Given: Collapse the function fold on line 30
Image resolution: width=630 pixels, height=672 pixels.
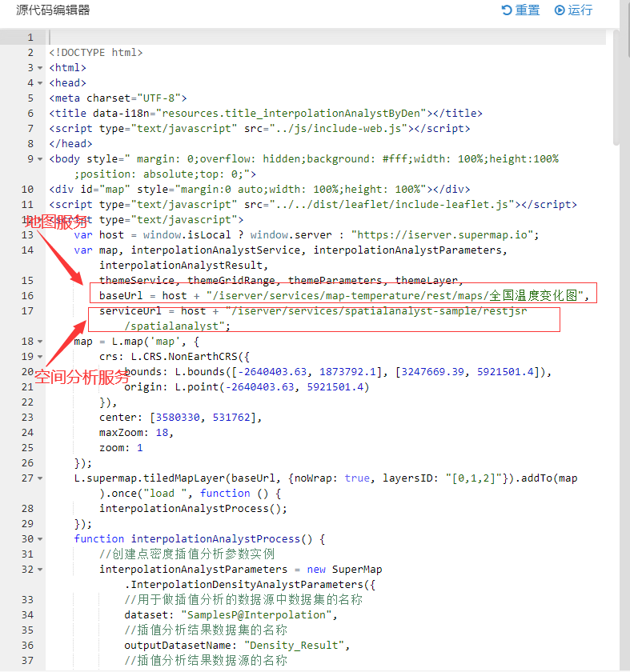Looking at the screenshot, I should (x=40, y=539).
